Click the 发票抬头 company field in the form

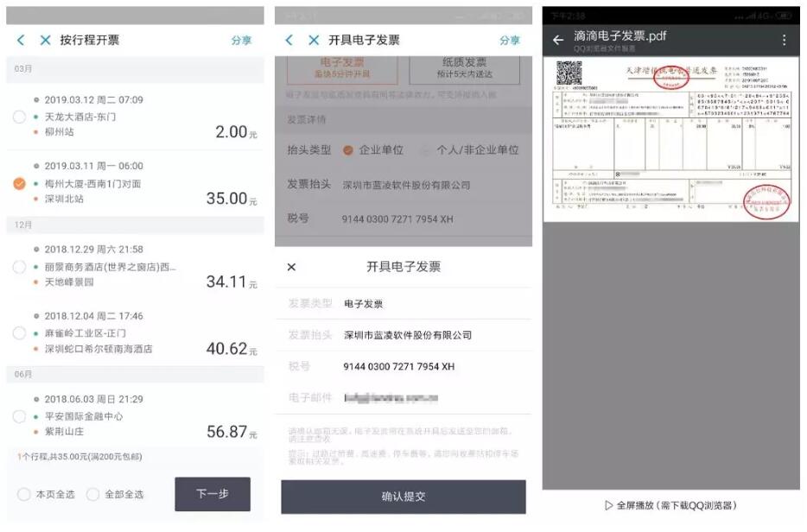coord(403,185)
